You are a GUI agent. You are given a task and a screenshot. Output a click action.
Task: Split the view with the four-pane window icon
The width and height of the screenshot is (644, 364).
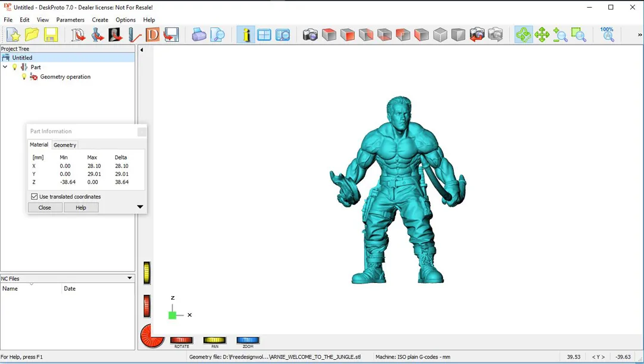pyautogui.click(x=264, y=35)
